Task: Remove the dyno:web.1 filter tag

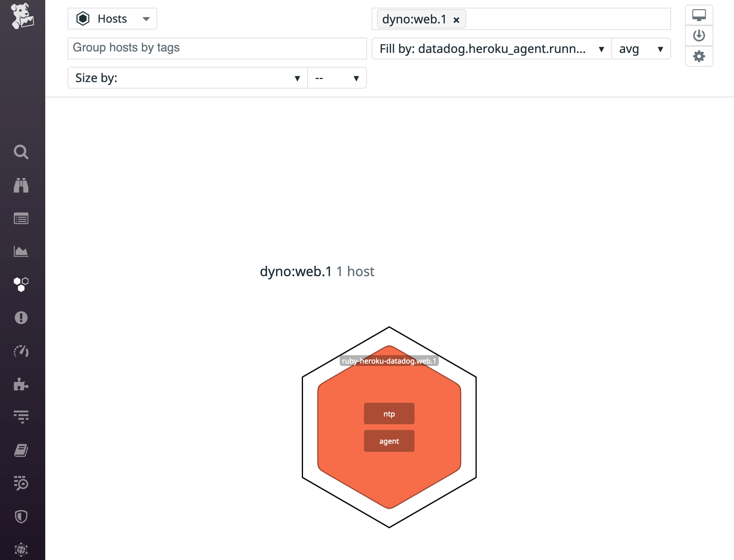Action: click(x=456, y=20)
